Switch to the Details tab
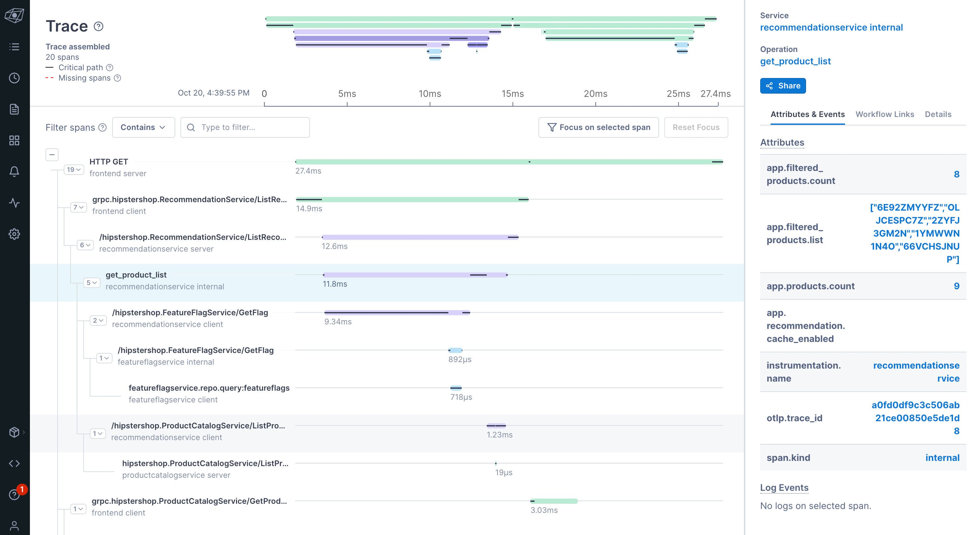This screenshot has width=980, height=535. coord(938,114)
